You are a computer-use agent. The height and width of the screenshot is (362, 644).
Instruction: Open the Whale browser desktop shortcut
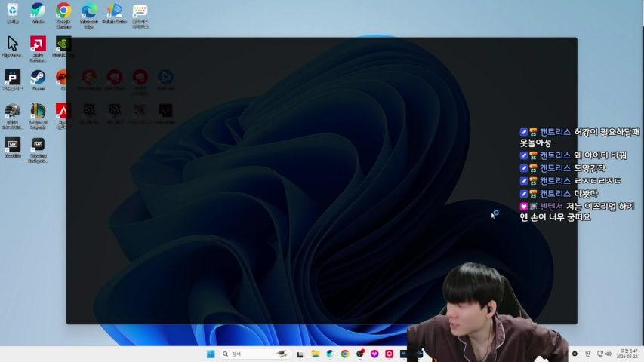tap(38, 11)
